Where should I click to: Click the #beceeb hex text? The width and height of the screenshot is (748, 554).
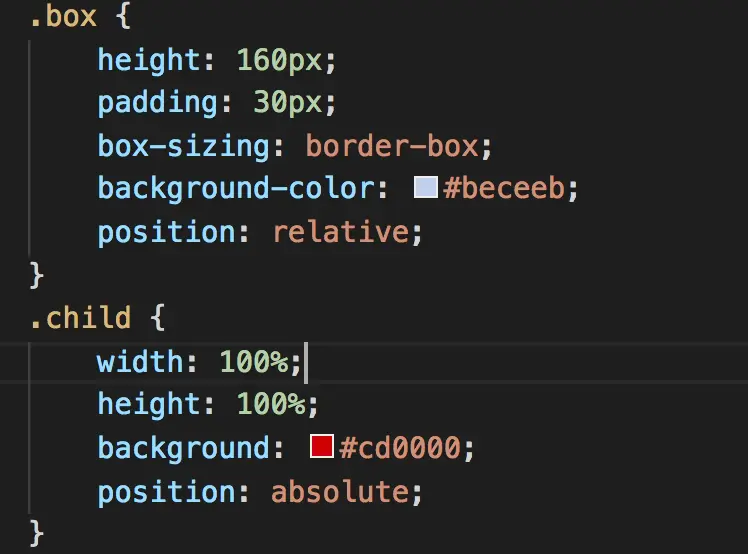click(x=505, y=189)
